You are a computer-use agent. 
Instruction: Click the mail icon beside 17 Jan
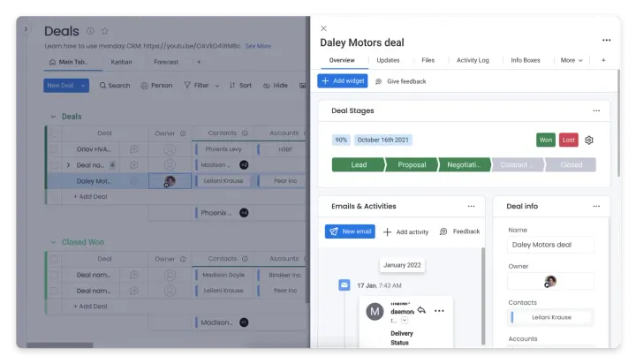344,285
